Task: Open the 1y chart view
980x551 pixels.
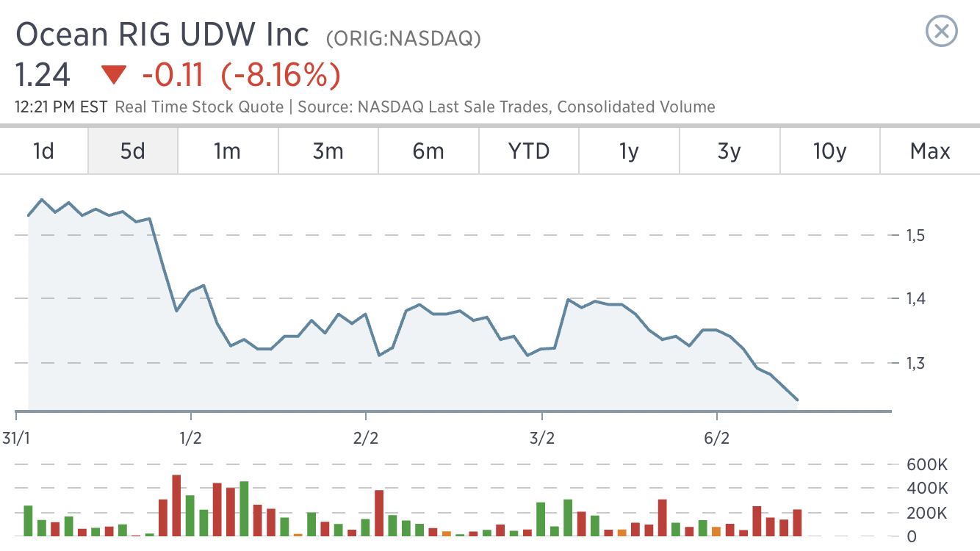Action: [x=629, y=151]
